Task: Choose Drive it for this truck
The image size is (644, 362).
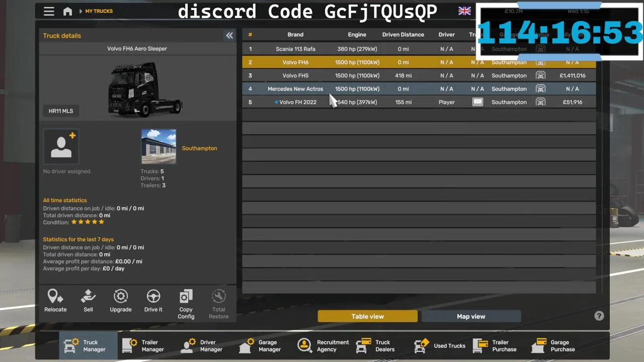Action: coord(153,301)
